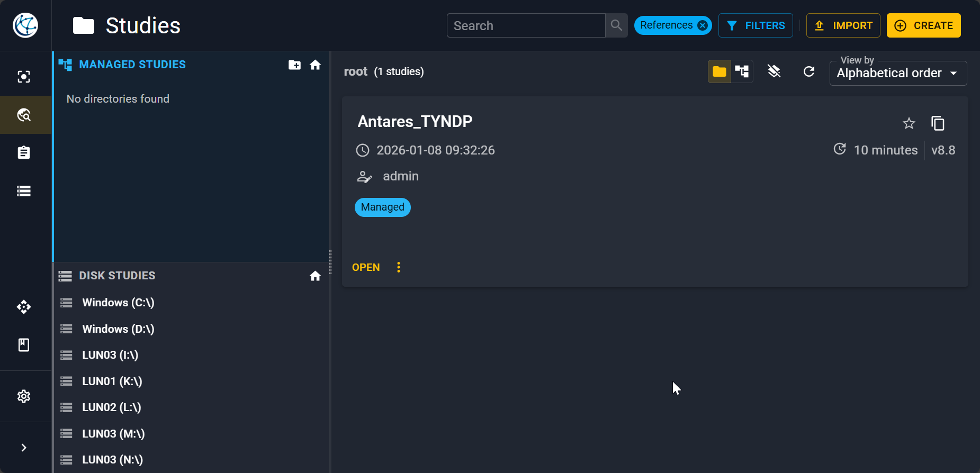Image resolution: width=980 pixels, height=473 pixels.
Task: Select Windows (D:\) disk
Action: 191,329
